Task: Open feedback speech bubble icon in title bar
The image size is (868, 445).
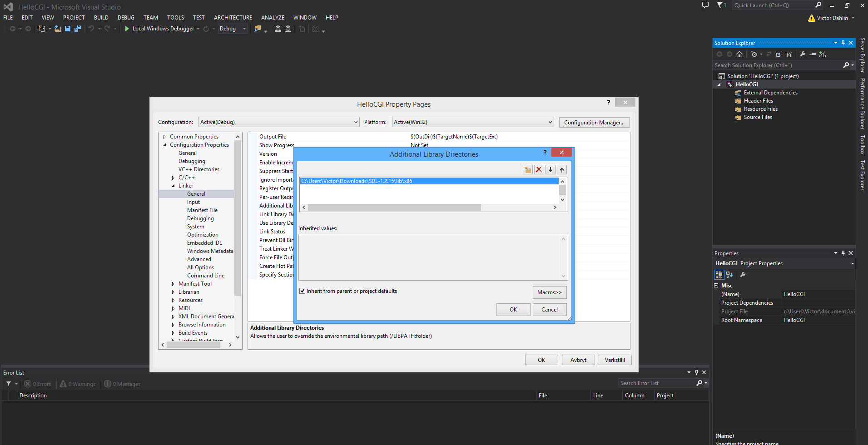Action: click(x=705, y=5)
